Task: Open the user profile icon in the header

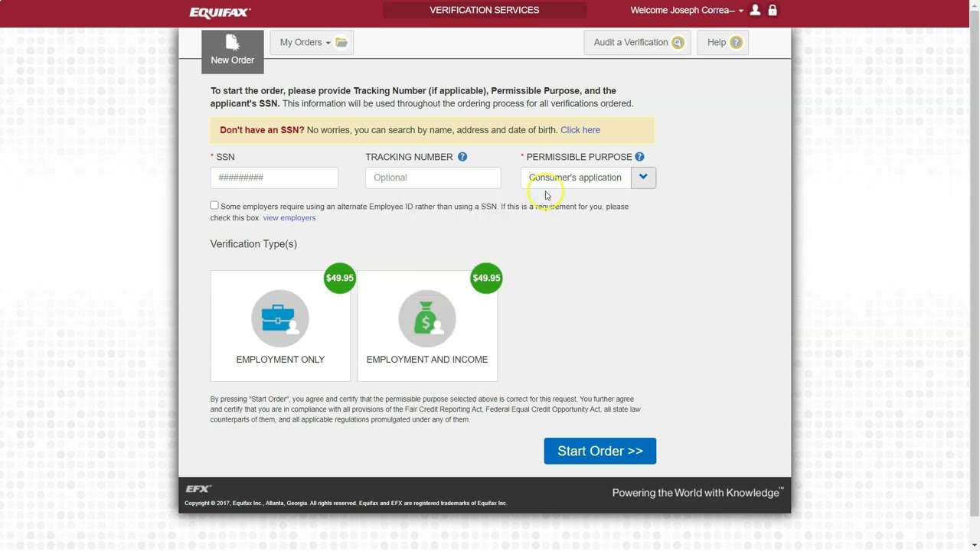Action: (756, 10)
